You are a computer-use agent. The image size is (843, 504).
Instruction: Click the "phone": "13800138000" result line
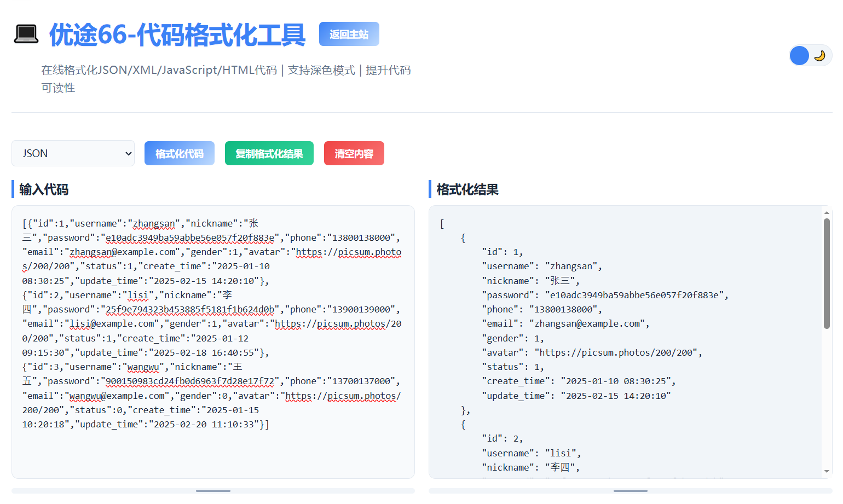tap(542, 309)
